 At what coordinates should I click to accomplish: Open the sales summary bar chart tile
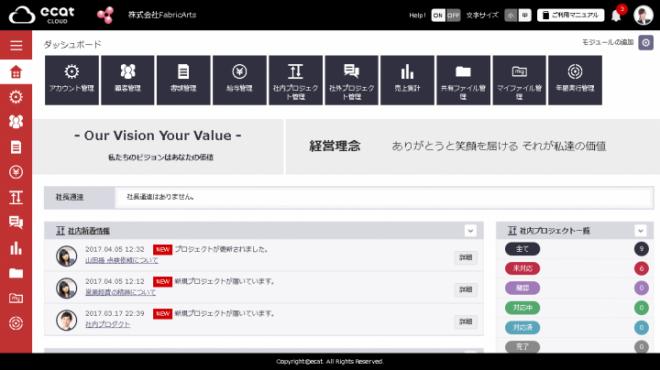pos(407,80)
